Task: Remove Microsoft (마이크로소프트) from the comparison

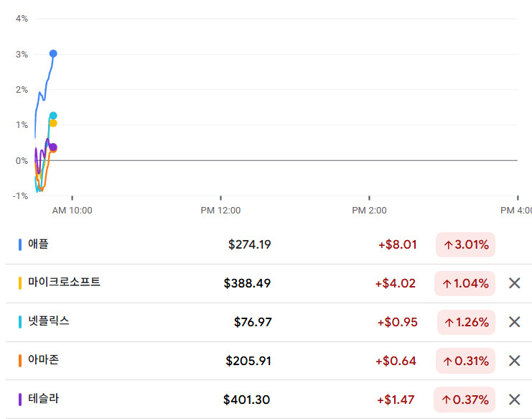Action: coord(514,283)
